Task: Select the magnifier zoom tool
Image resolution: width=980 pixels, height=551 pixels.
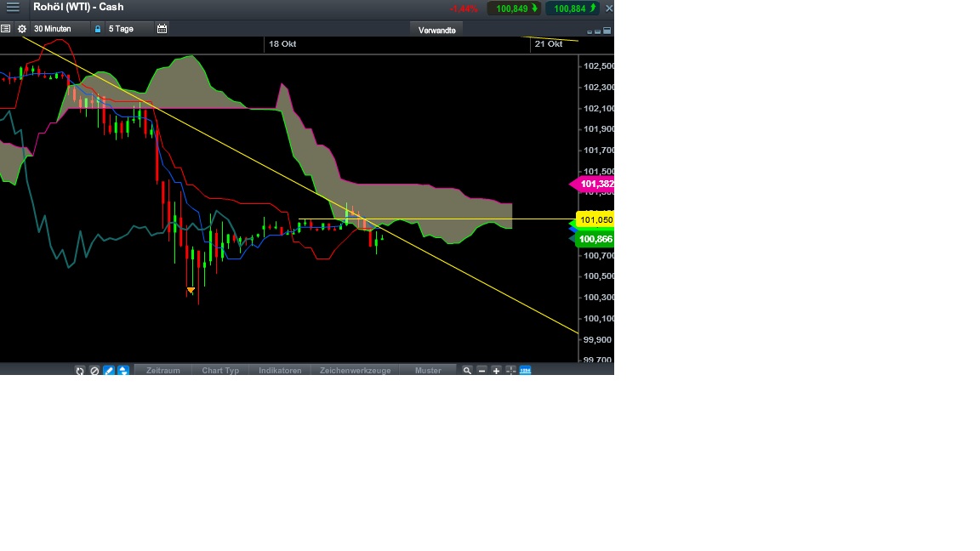Action: click(466, 370)
